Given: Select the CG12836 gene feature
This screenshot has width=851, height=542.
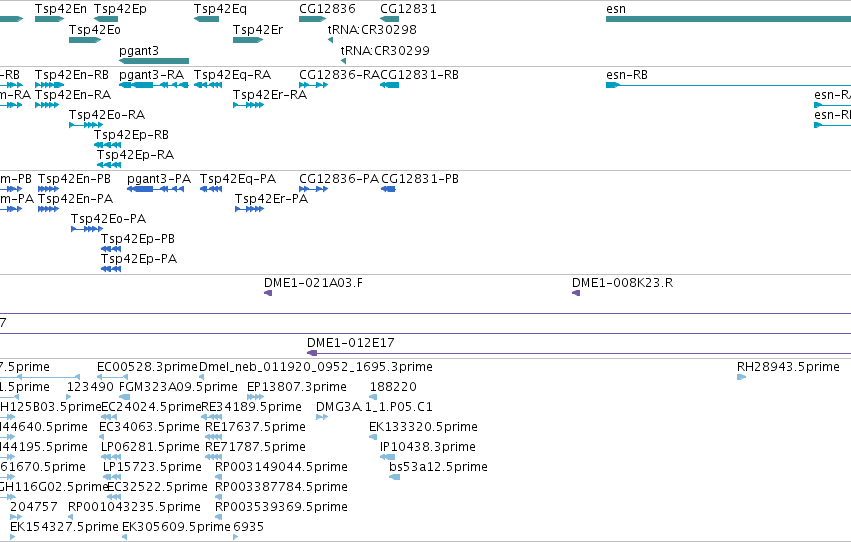Looking at the screenshot, I should (313, 19).
